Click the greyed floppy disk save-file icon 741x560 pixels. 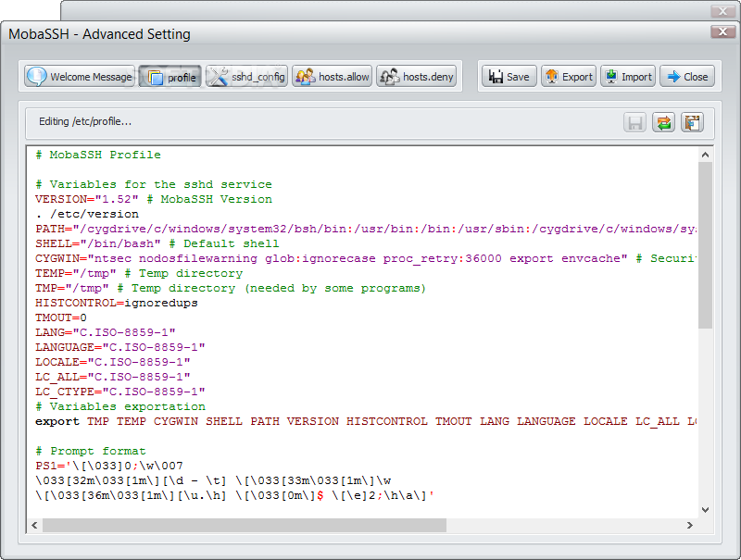click(x=634, y=123)
